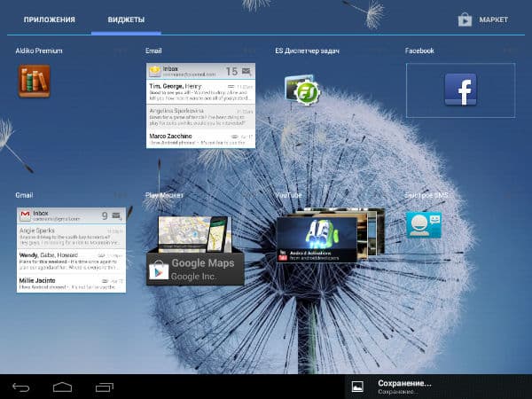Image resolution: width=532 pixels, height=399 pixels.
Task: Tap the Marco Zacchino email row
Action: click(200, 139)
